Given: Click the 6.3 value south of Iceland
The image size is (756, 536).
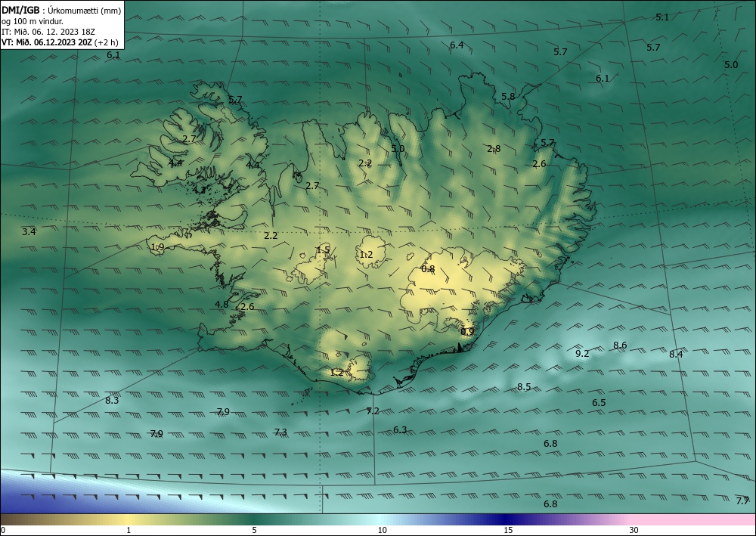Looking at the screenshot, I should point(400,430).
